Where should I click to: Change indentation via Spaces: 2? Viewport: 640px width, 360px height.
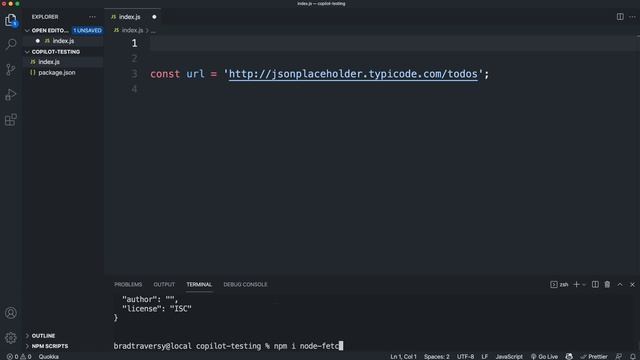tap(436, 356)
